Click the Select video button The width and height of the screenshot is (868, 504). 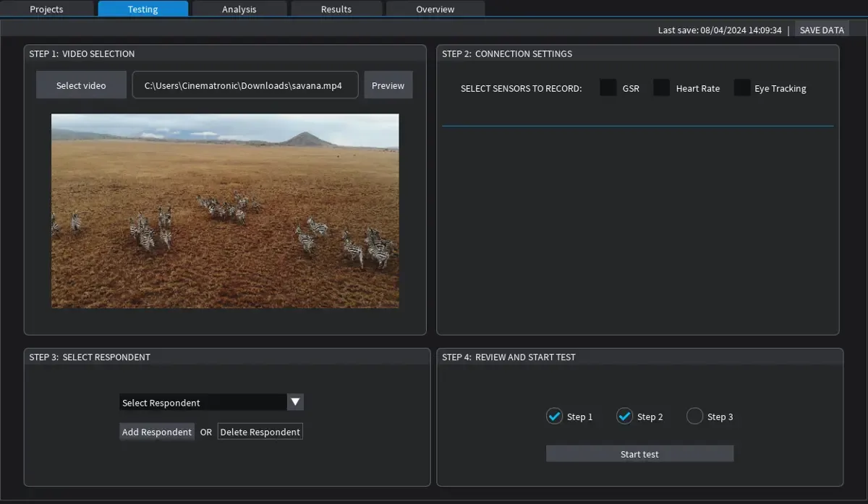point(81,85)
